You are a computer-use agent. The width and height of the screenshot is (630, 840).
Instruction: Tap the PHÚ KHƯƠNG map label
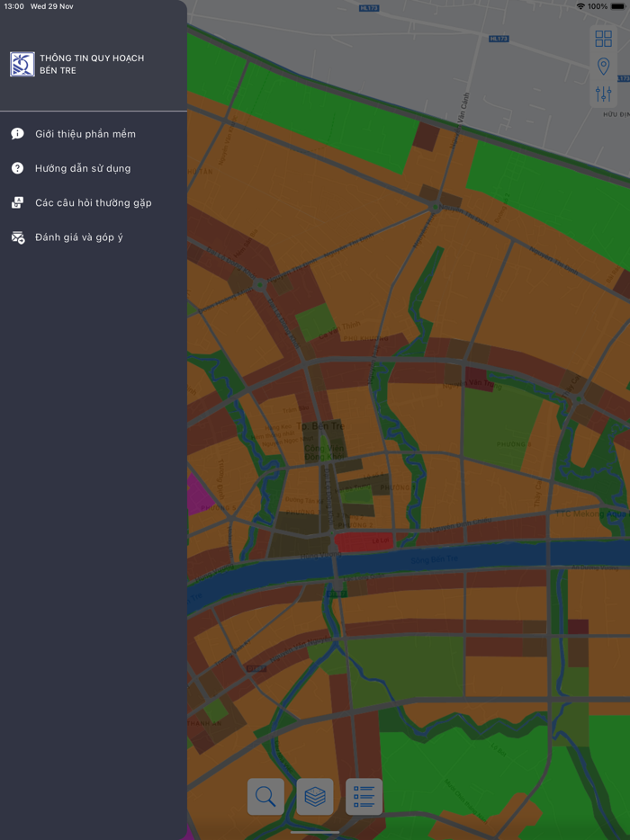pyautogui.click(x=365, y=338)
